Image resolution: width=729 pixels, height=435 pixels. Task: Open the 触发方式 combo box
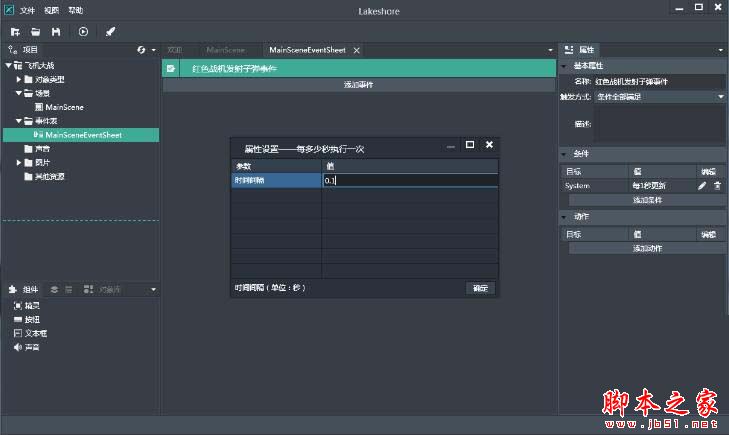click(660, 97)
